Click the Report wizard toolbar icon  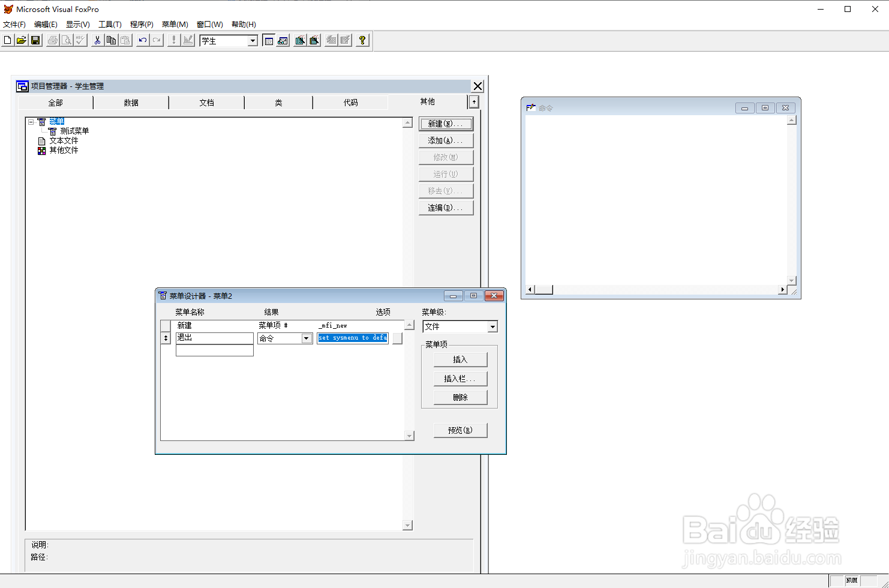[314, 40]
